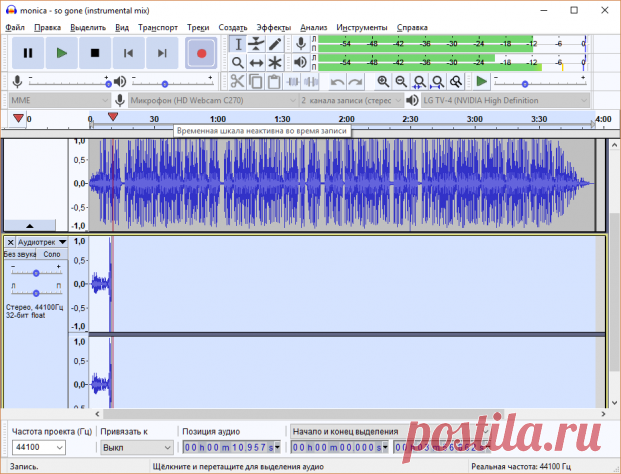Screen dimensions: 621x474
Task: Adjust the Аудиотрек pan slider
Action: click(36, 293)
